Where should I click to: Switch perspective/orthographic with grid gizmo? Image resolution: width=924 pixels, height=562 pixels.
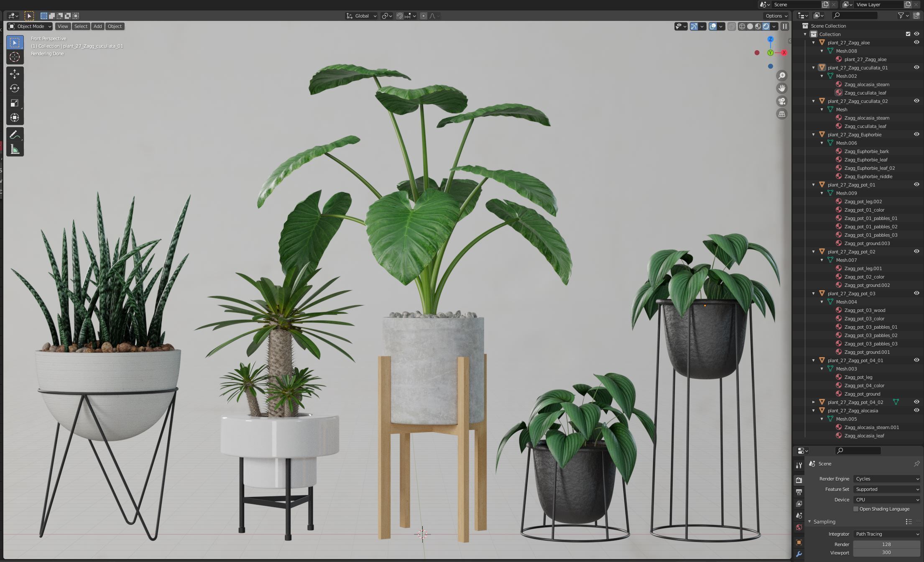781,114
